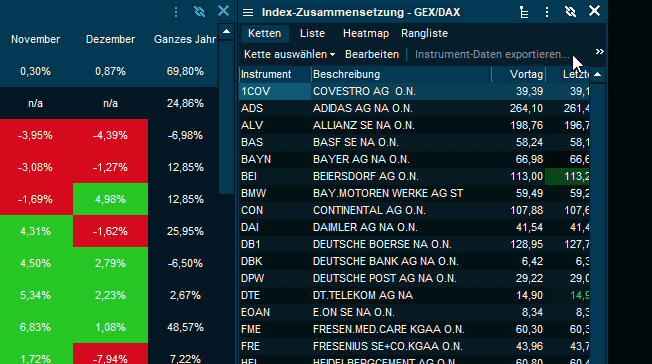Select the DBK instrument cell
This screenshot has width=652, height=364.
coord(275,262)
